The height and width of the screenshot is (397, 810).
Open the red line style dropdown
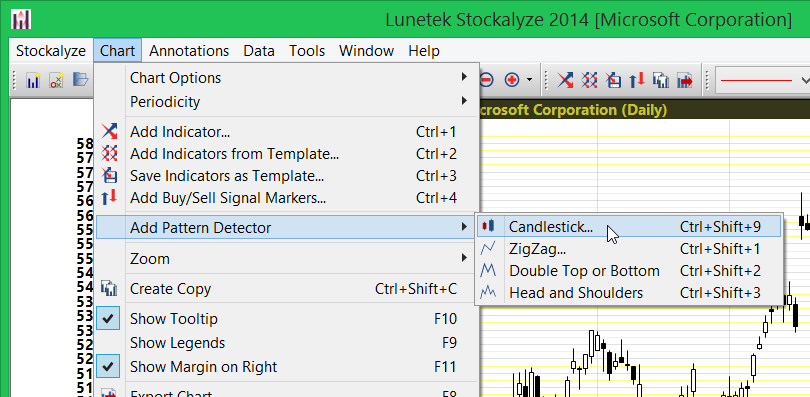tap(762, 80)
